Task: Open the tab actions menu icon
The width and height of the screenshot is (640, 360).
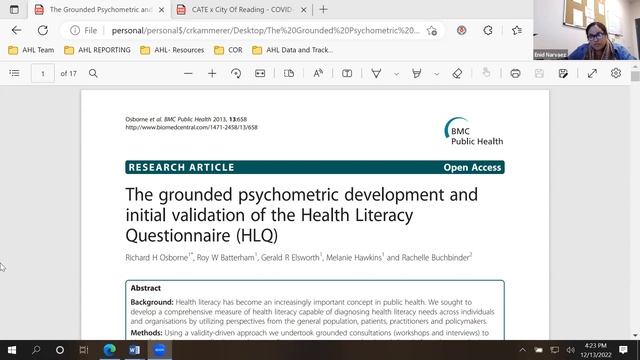Action: 14,9
